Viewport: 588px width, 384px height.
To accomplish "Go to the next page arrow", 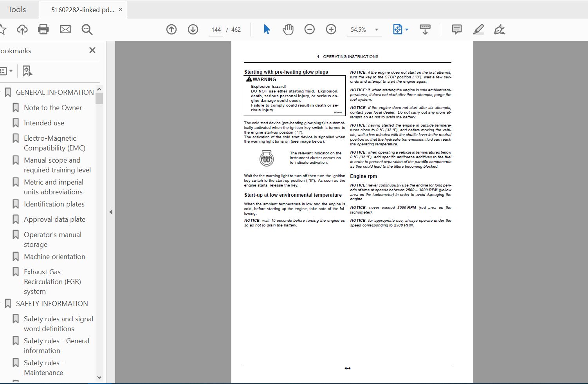I will point(193,29).
